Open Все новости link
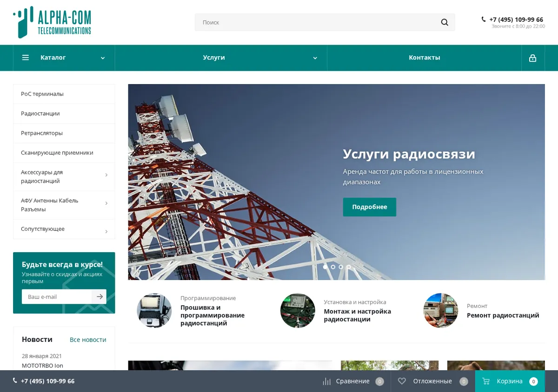This screenshot has height=392, width=558. [88, 340]
